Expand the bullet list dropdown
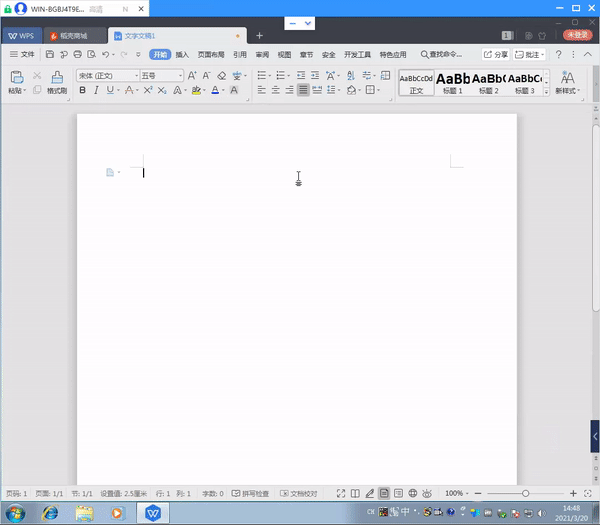 pyautogui.click(x=269, y=76)
